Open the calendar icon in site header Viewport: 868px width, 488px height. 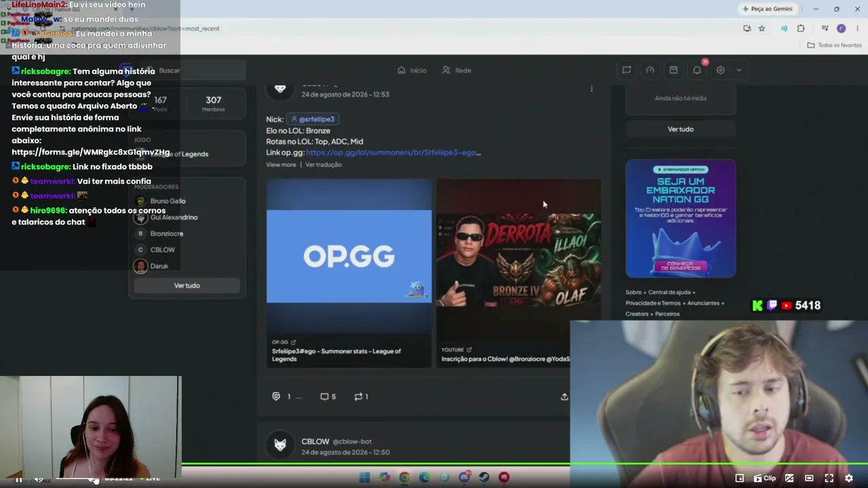pyautogui.click(x=673, y=70)
